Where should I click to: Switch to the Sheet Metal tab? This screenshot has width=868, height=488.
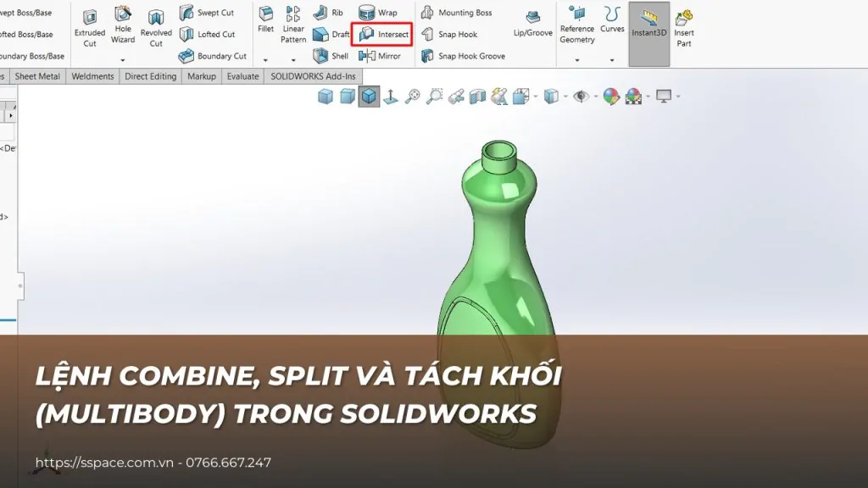click(37, 76)
